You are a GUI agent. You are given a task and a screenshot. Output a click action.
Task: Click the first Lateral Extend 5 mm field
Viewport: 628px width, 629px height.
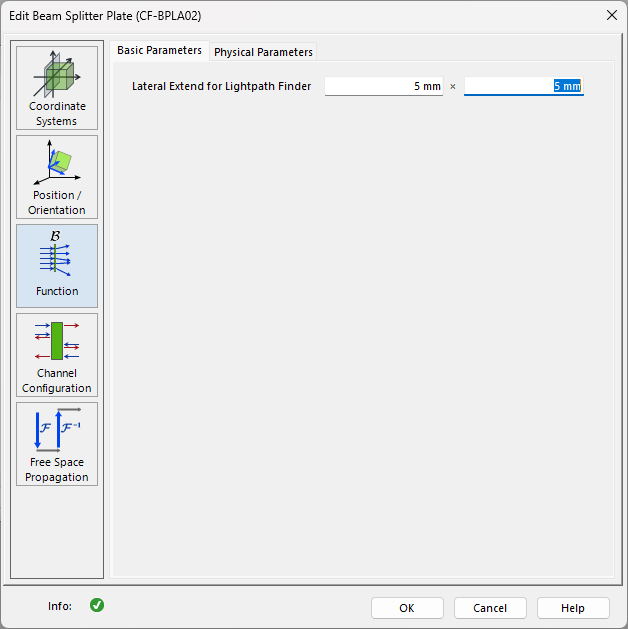point(384,86)
